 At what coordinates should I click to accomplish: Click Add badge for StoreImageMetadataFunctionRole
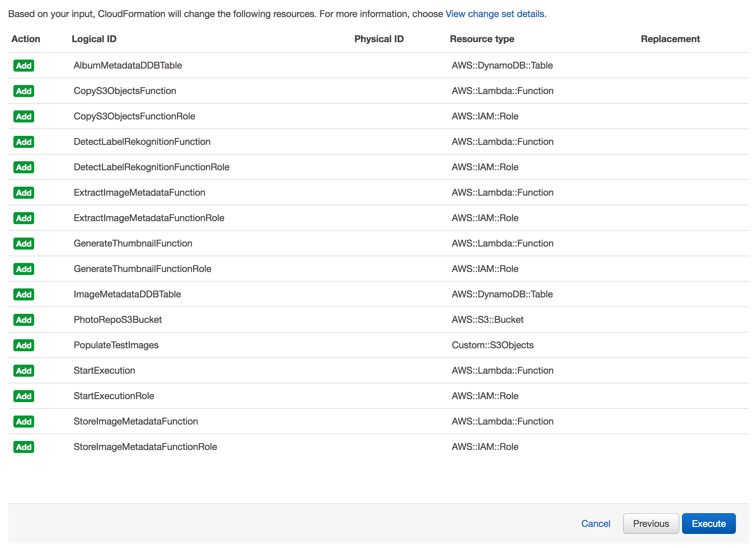click(24, 447)
